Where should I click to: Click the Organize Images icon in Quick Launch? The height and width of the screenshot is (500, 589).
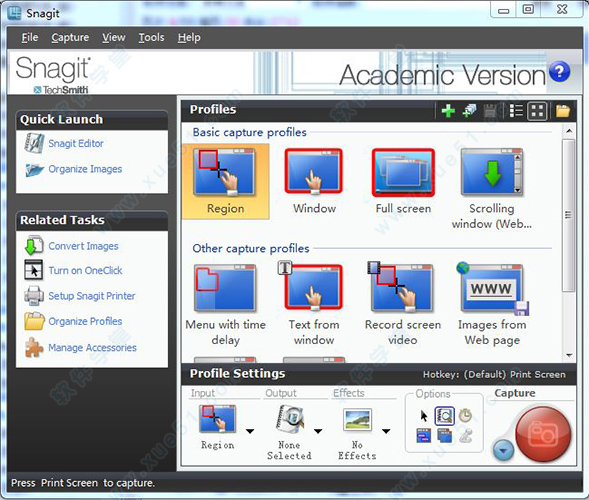(x=35, y=169)
